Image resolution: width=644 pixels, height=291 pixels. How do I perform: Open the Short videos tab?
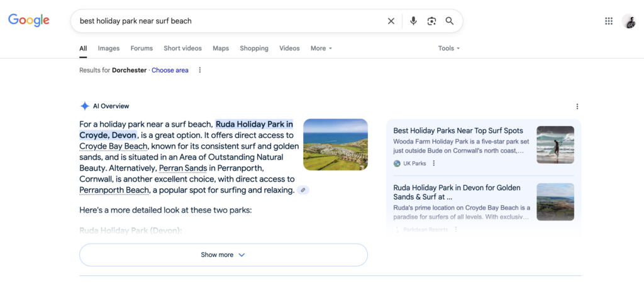click(183, 48)
